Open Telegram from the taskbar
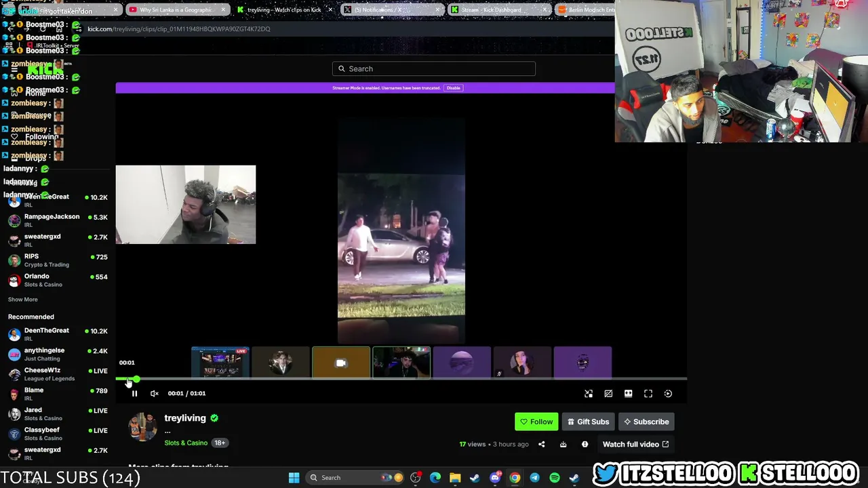The image size is (868, 488). [x=534, y=478]
